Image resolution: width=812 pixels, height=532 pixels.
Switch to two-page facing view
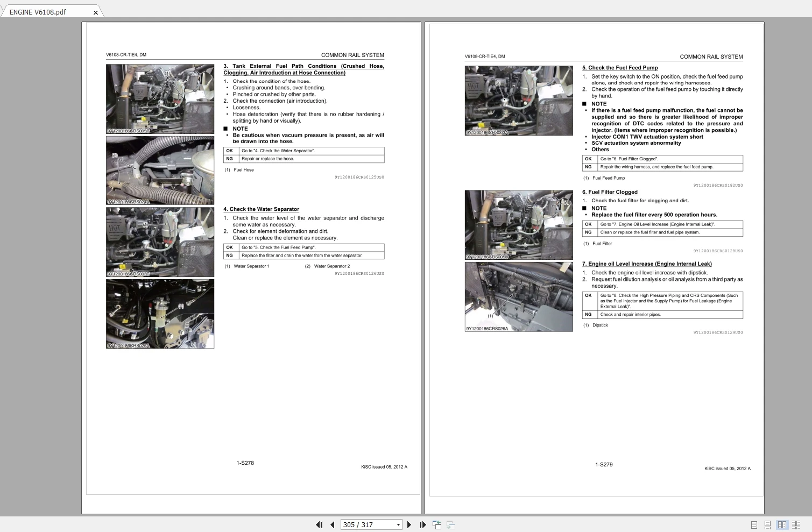pos(782,524)
